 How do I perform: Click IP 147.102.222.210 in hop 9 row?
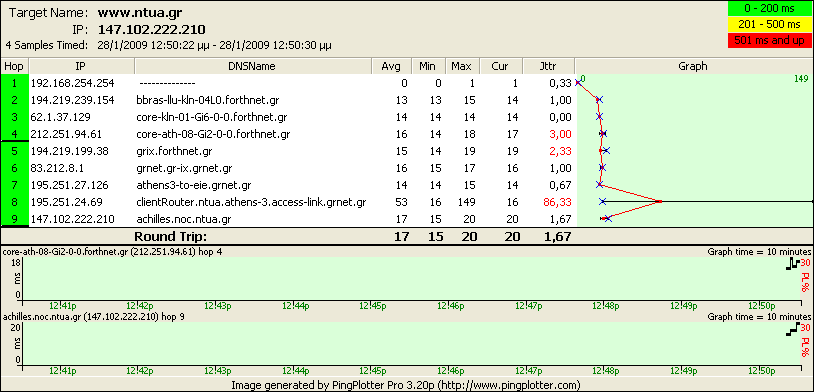[x=72, y=219]
